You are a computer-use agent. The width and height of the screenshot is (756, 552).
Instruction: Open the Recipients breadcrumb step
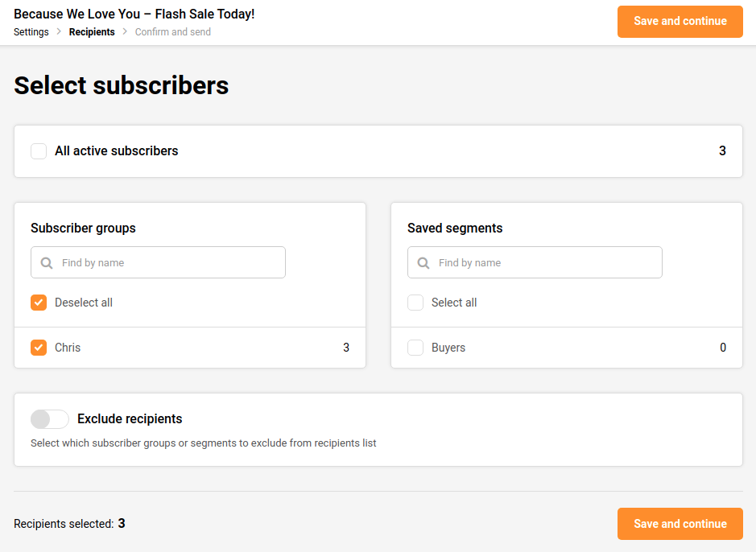92,32
